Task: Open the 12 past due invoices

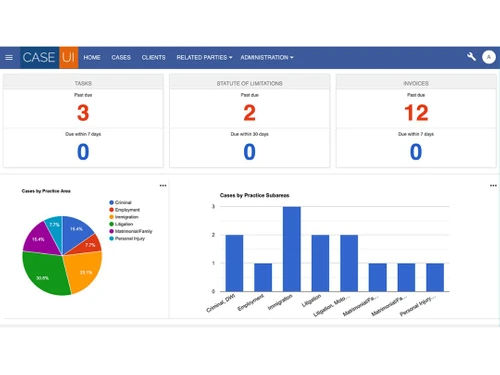Action: point(416,113)
